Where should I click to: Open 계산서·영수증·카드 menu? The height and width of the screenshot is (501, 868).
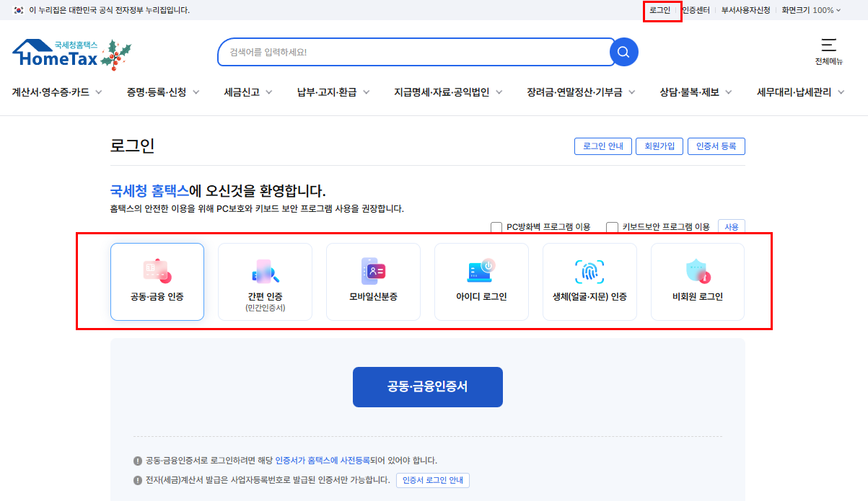51,92
